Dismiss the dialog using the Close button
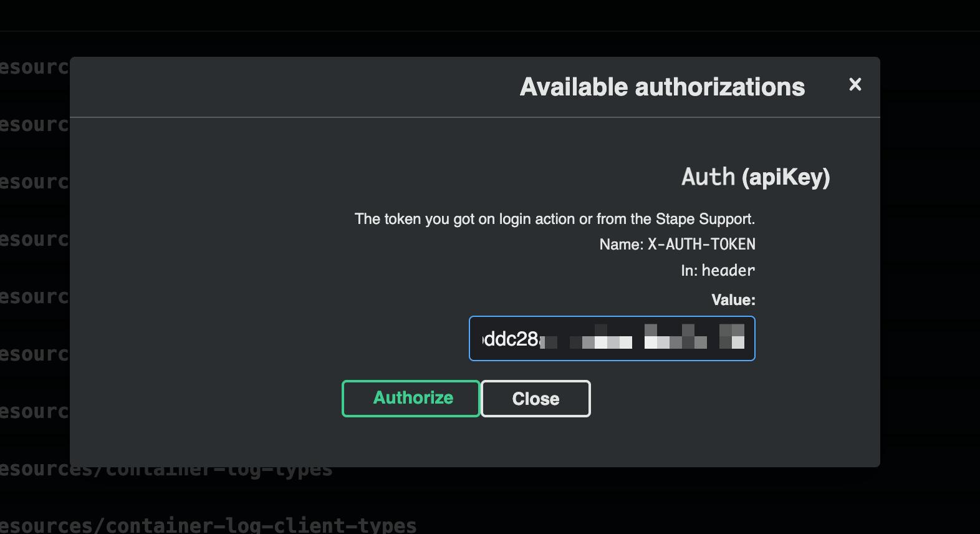This screenshot has height=534, width=980. point(536,399)
